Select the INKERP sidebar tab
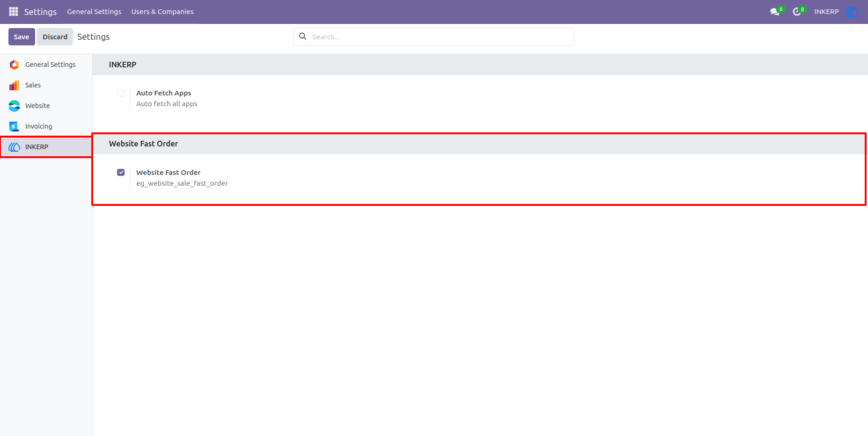 point(46,147)
